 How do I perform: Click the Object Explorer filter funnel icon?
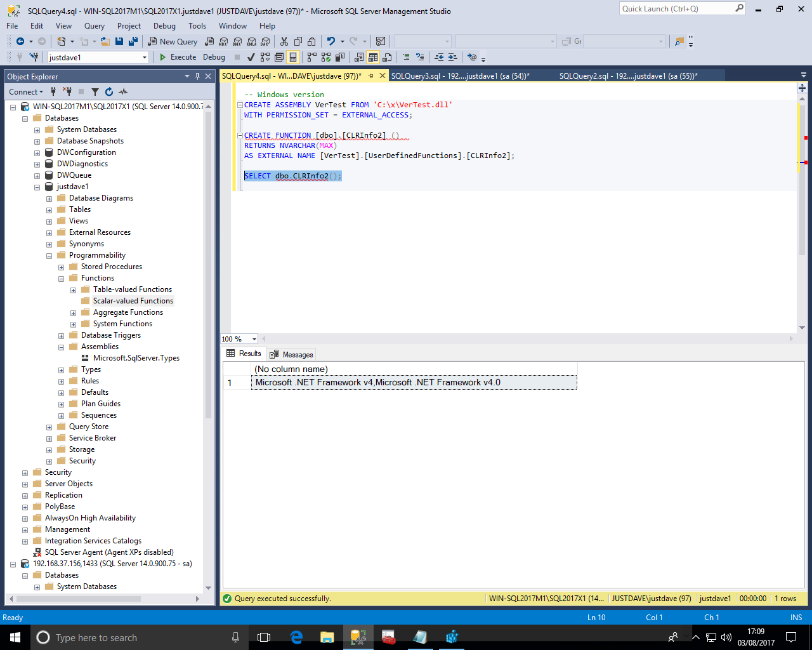click(95, 92)
